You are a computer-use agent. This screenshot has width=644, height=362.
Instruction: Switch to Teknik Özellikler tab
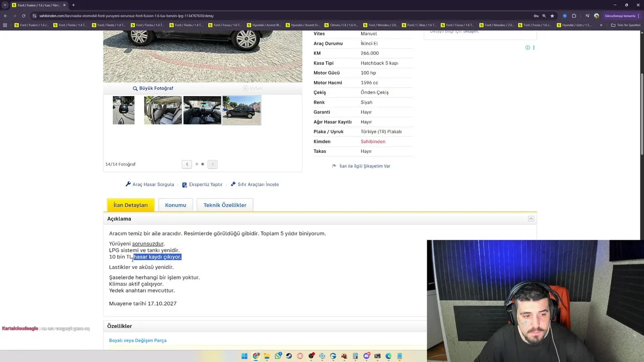click(225, 205)
